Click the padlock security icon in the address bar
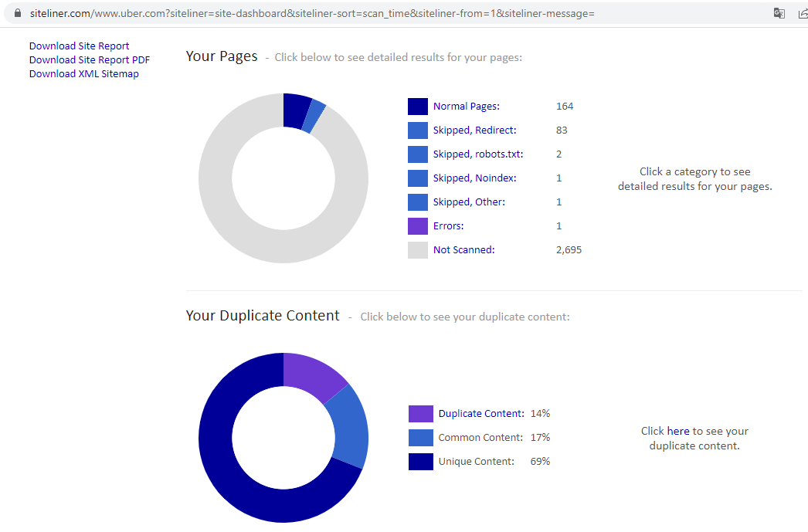The width and height of the screenshot is (808, 532). [x=17, y=12]
